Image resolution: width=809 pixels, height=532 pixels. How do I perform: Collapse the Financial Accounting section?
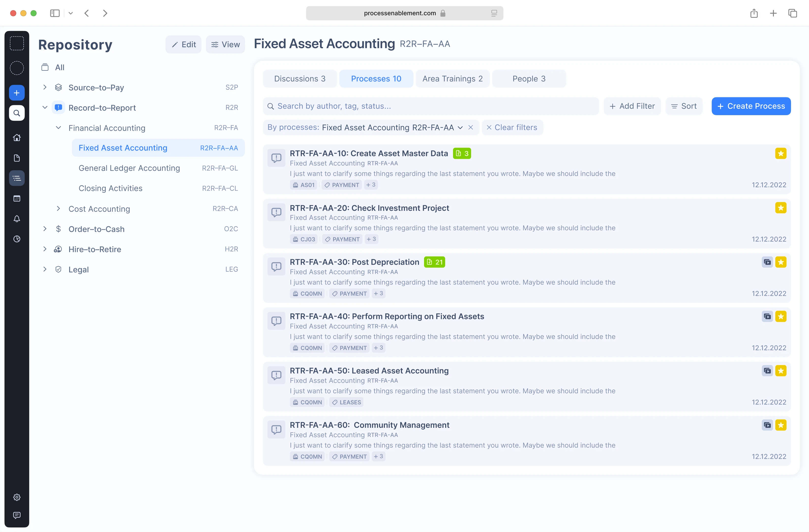click(58, 128)
